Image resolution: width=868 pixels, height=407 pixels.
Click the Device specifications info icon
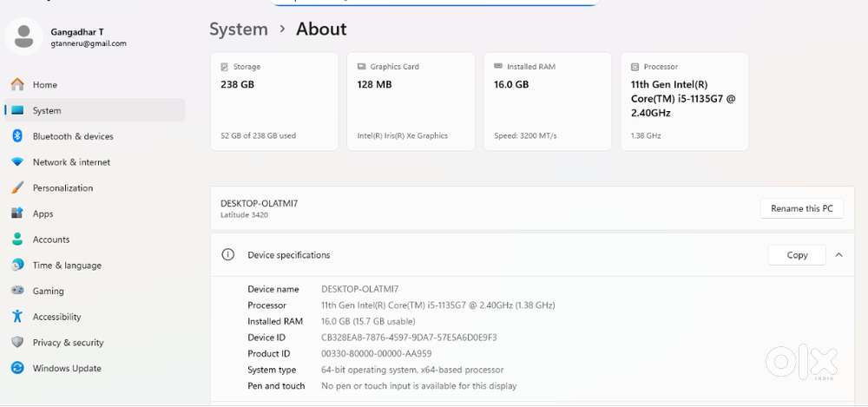[227, 255]
